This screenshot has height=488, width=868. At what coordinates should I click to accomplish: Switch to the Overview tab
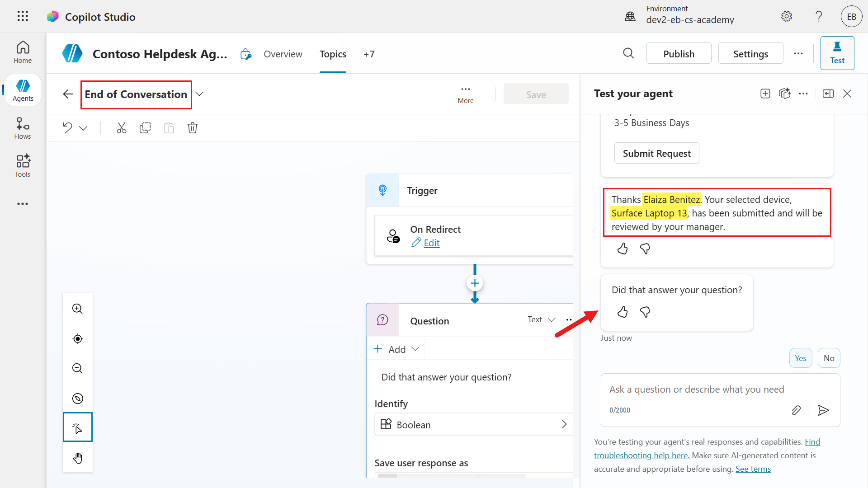click(283, 54)
